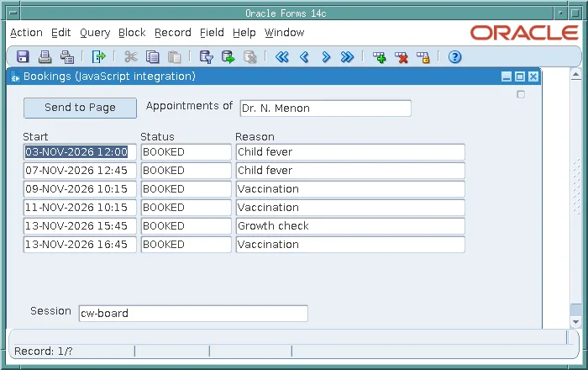The image size is (588, 370).
Task: Click Vaccination reason in 09-NOV row
Action: (x=350, y=188)
